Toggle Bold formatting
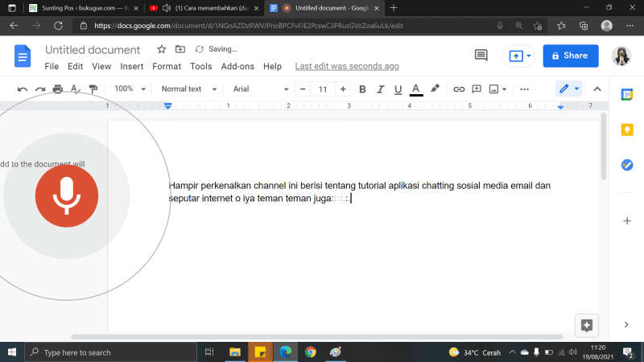644x362 pixels. (x=362, y=89)
